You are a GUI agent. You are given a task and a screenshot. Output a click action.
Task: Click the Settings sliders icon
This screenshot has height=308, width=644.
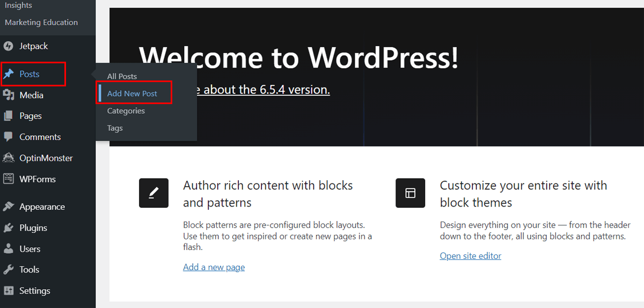(8, 290)
